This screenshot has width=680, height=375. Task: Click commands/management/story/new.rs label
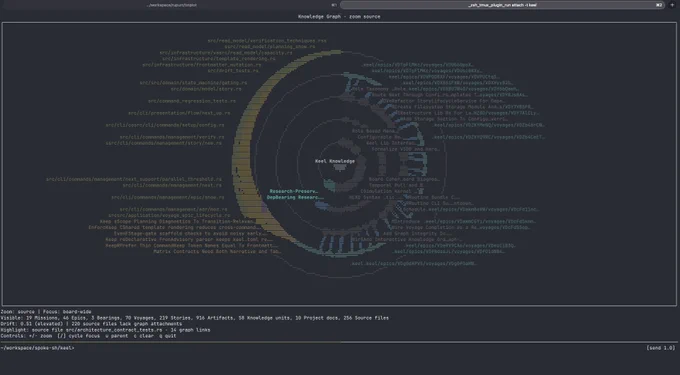click(164, 143)
